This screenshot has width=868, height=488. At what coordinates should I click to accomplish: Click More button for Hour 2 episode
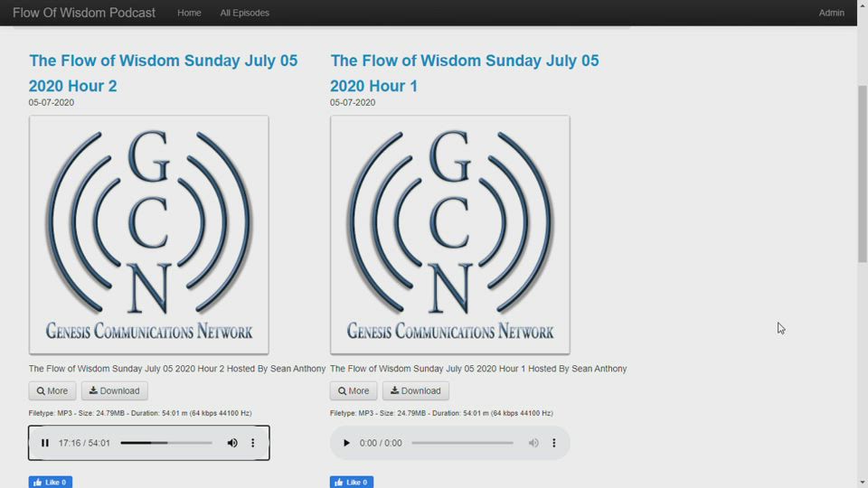(52, 391)
